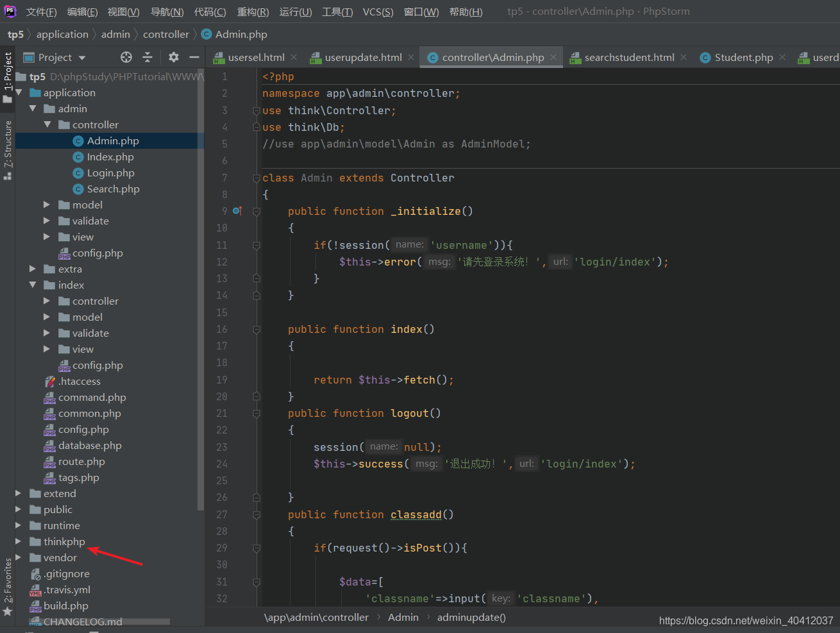
Task: Click \app\admin\controller in bottom breadcrumb
Action: 317,618
